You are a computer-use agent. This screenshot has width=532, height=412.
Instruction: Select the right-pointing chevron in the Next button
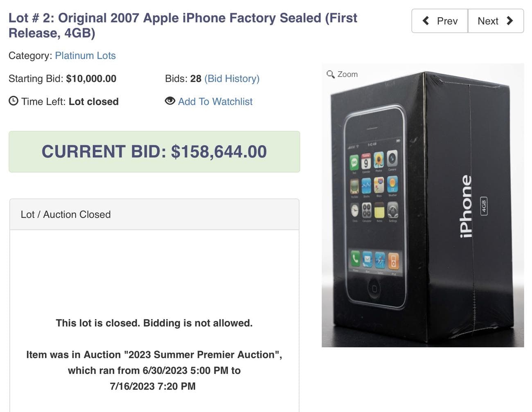click(x=509, y=21)
